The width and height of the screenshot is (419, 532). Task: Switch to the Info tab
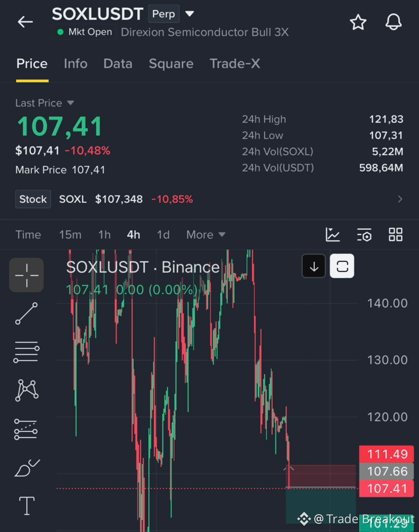click(x=75, y=64)
